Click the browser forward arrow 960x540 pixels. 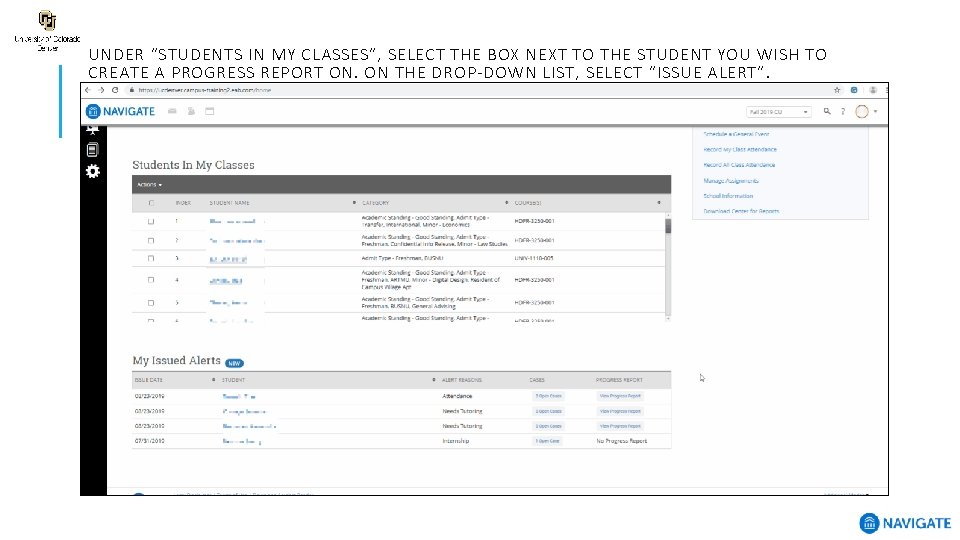[x=101, y=90]
